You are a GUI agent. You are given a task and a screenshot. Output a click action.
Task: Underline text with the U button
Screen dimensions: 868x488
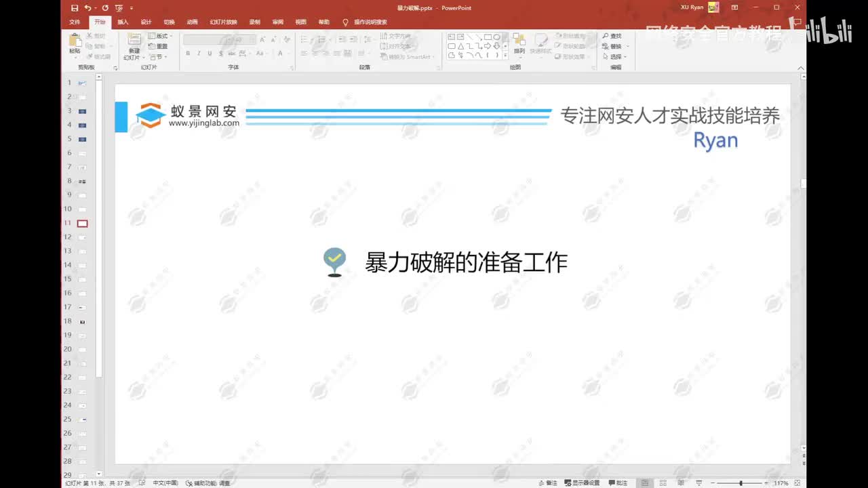coord(210,54)
